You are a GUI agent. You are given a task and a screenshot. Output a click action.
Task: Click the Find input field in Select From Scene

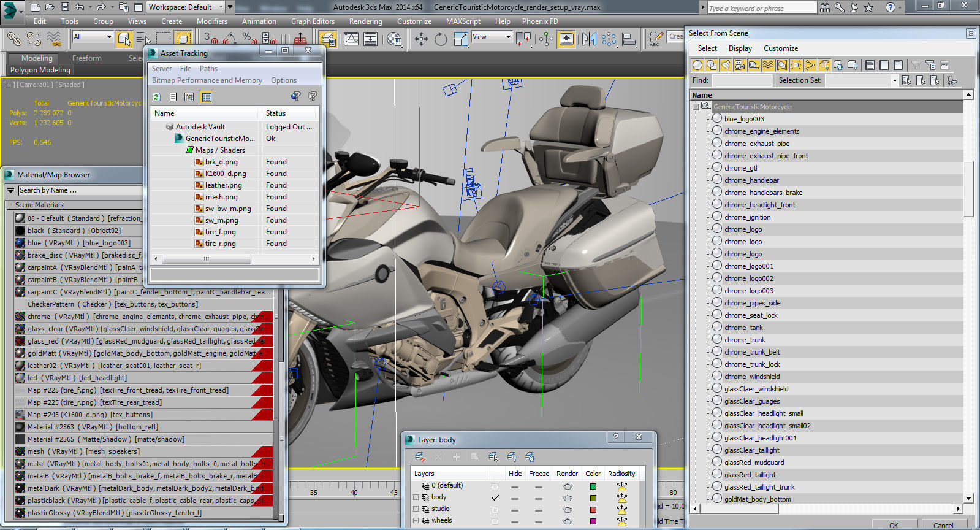(x=742, y=80)
